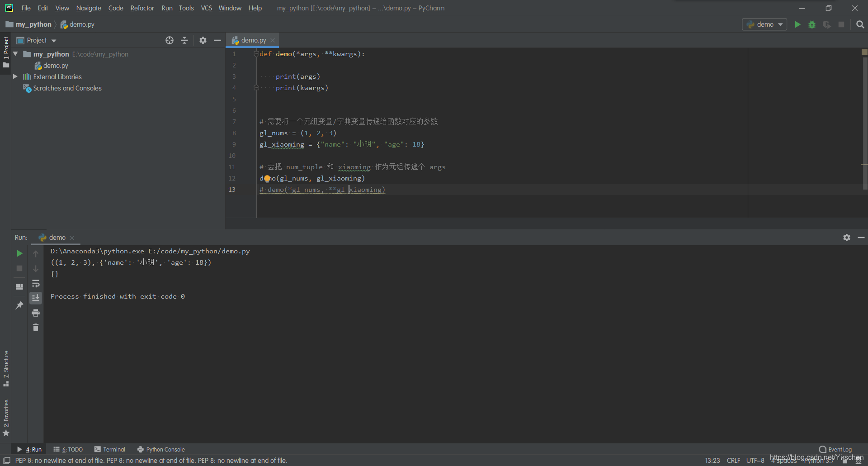Screen dimensions: 868x466
Task: Open the Help menu
Action: [255, 8]
